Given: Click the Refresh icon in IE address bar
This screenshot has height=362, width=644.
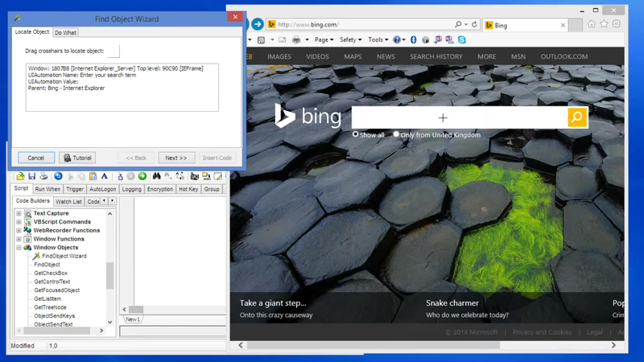Looking at the screenshot, I should [474, 25].
